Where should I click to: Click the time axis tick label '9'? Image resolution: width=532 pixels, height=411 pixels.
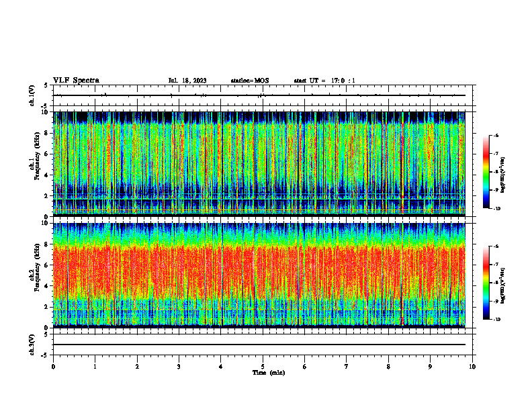[430, 367]
